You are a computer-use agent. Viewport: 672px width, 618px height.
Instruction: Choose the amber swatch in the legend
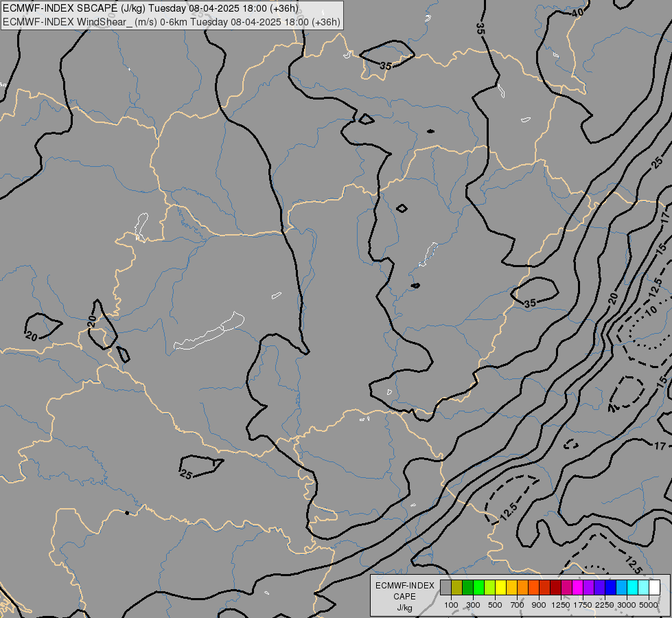511,588
